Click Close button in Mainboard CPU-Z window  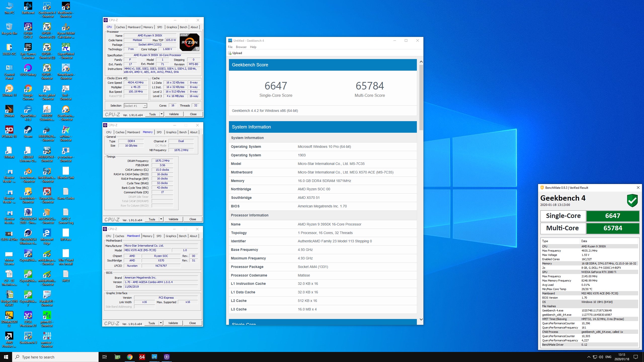pyautogui.click(x=192, y=323)
